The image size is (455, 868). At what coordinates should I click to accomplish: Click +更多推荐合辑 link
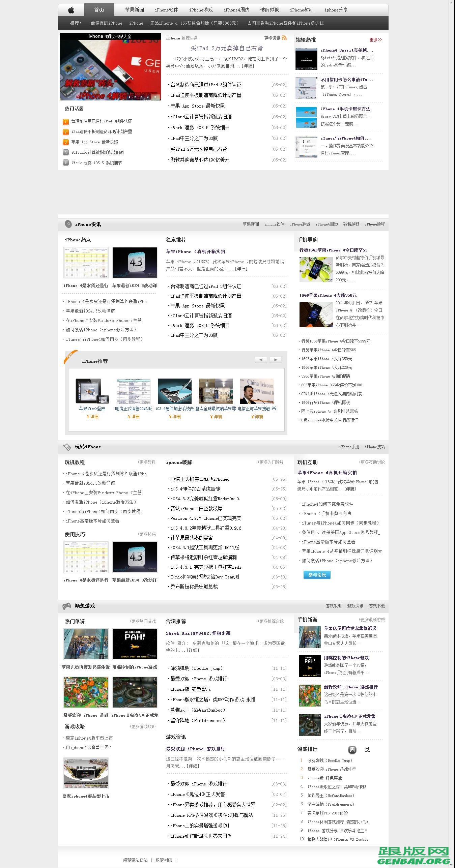(271, 621)
